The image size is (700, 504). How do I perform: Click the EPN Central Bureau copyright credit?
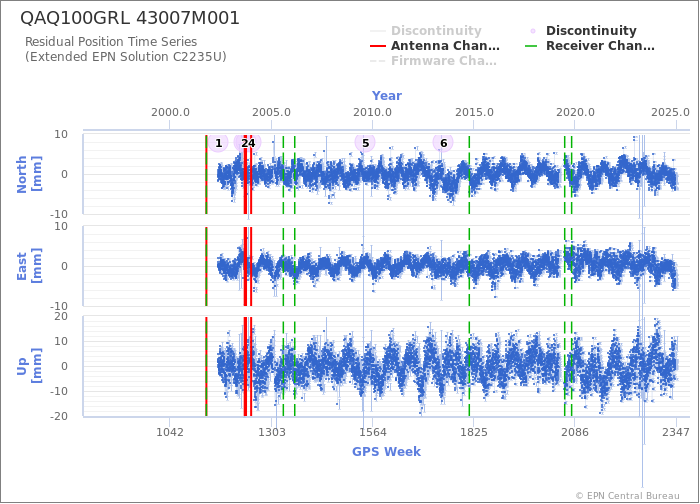coord(628,496)
